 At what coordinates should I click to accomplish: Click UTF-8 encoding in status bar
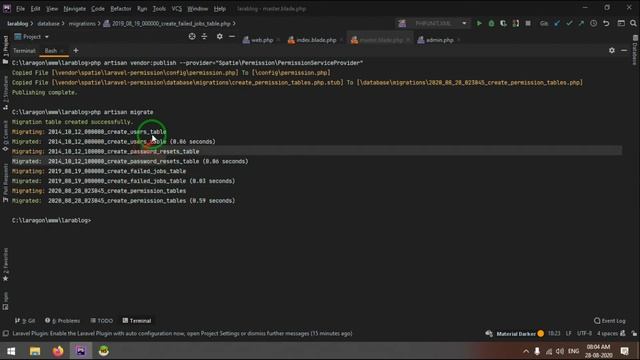[584, 333]
